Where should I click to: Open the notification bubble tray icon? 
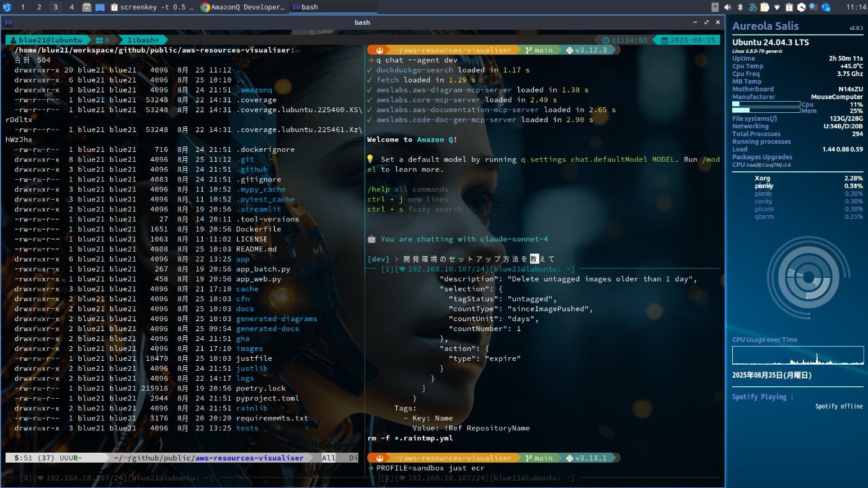pyautogui.click(x=813, y=7)
